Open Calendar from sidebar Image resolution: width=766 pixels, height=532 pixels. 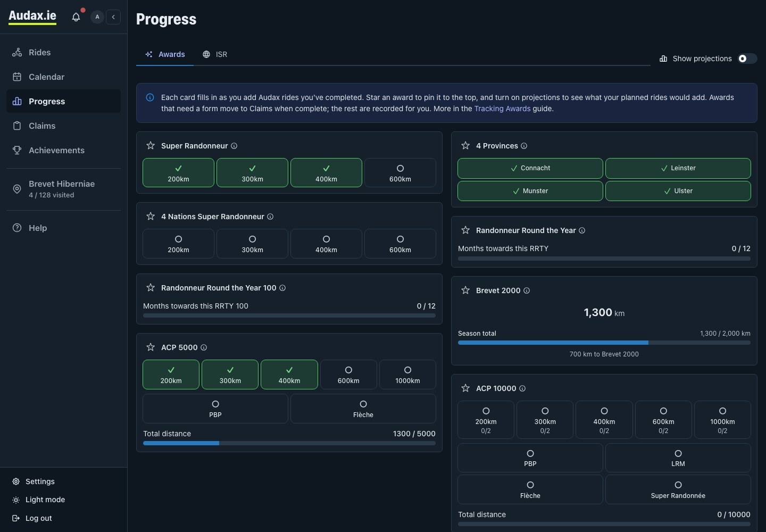point(64,77)
